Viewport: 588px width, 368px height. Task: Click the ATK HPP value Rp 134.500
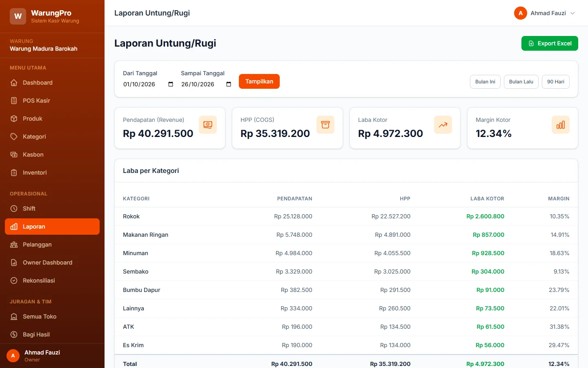click(395, 327)
